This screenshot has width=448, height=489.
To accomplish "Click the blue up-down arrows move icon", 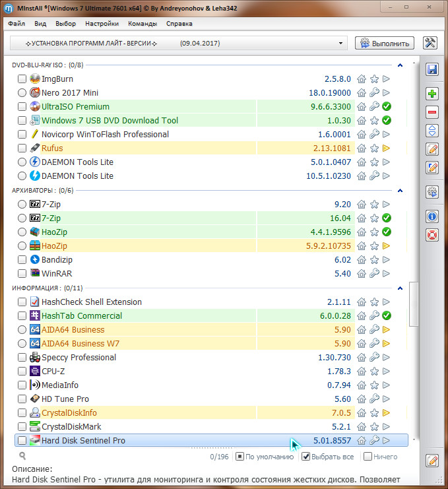I will pos(432,131).
